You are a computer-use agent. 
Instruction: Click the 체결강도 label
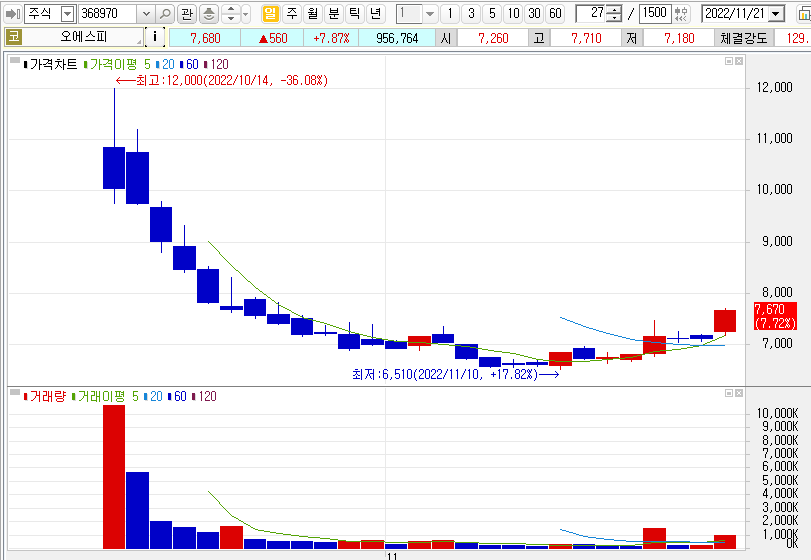(x=744, y=38)
